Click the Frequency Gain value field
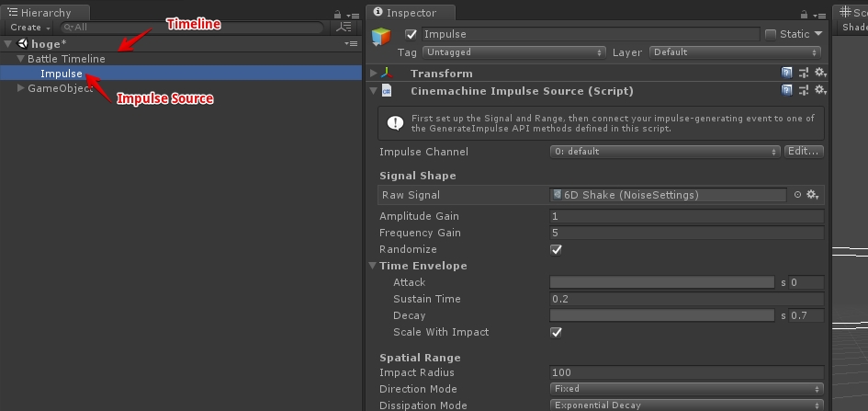Image resolution: width=868 pixels, height=411 pixels. [x=687, y=233]
